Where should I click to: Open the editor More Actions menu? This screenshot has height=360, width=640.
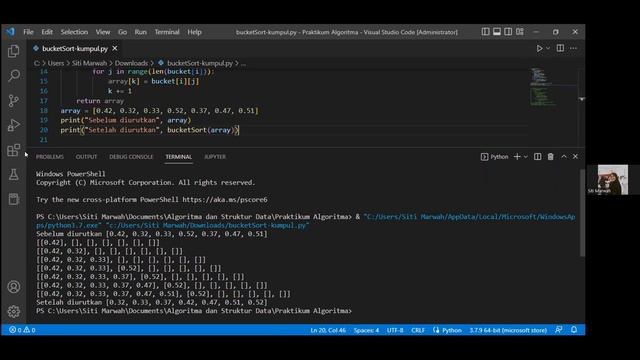coord(573,48)
